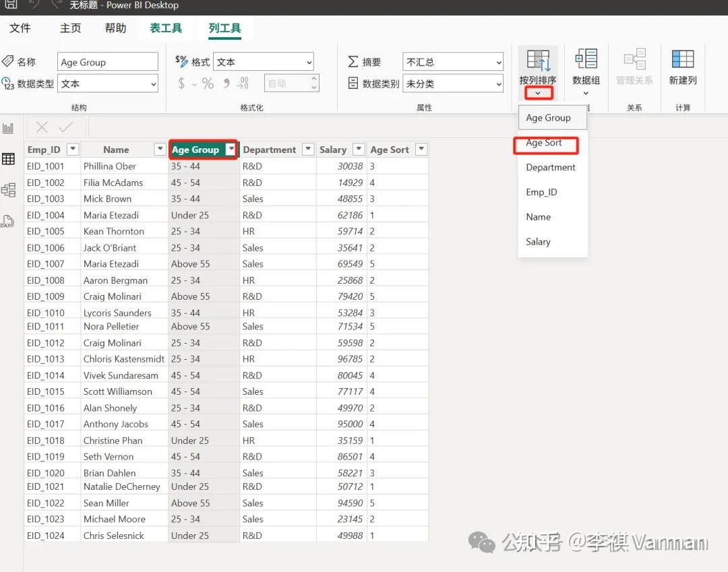Viewport: 728px width, 572px height.
Task: Select the Age Sort column header
Action: tap(390, 150)
